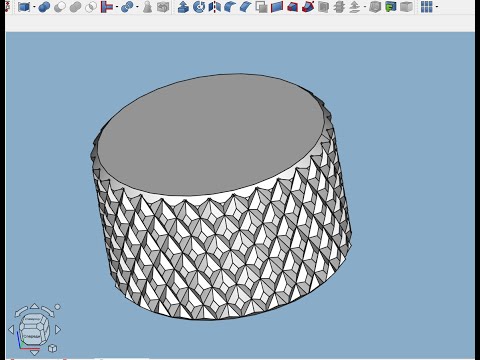Click the top face of navigation cube
The image size is (480, 360).
coord(32,319)
